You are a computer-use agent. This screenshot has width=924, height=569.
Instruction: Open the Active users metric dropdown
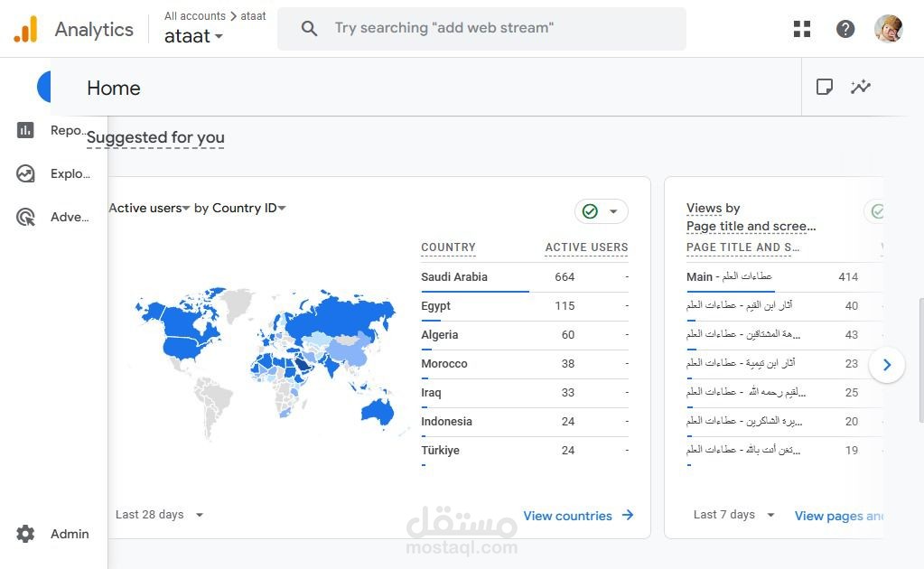[150, 208]
